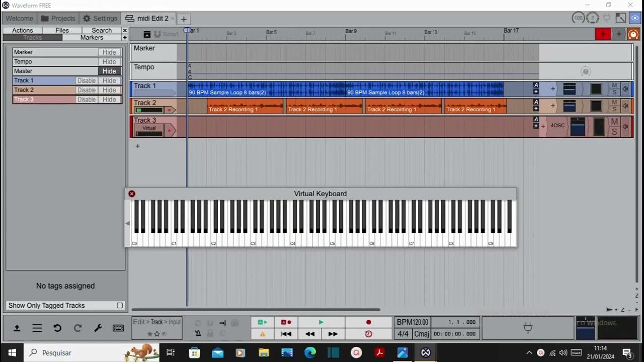Image resolution: width=644 pixels, height=362 pixels.
Task: Add a plugin to Track 1 with plus
Action: coord(553,89)
